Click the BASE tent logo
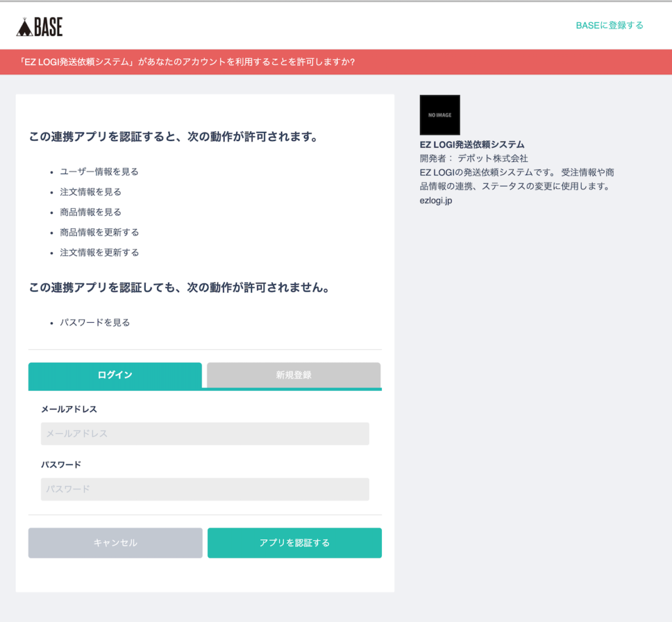672x622 pixels. pos(39,26)
